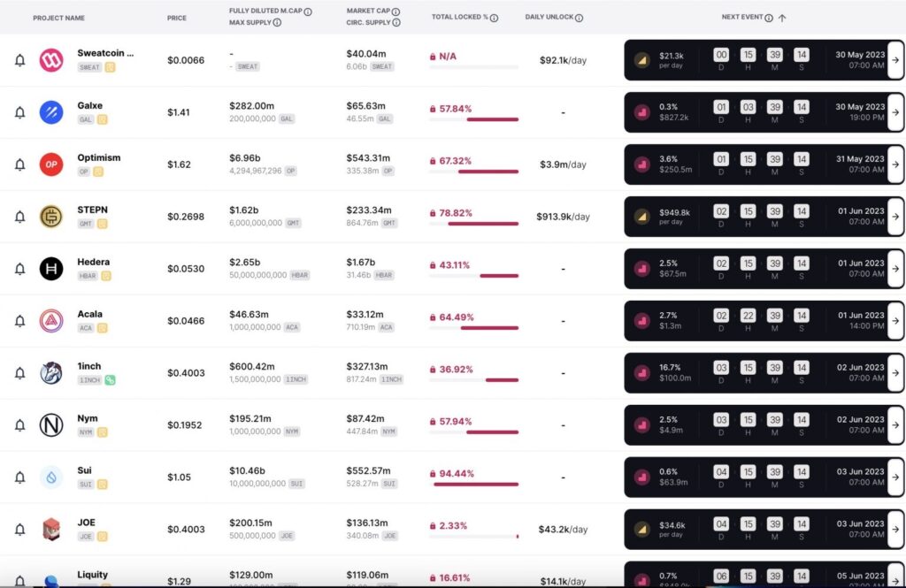Click the Price column header
The width and height of the screenshot is (906, 588).
(177, 18)
